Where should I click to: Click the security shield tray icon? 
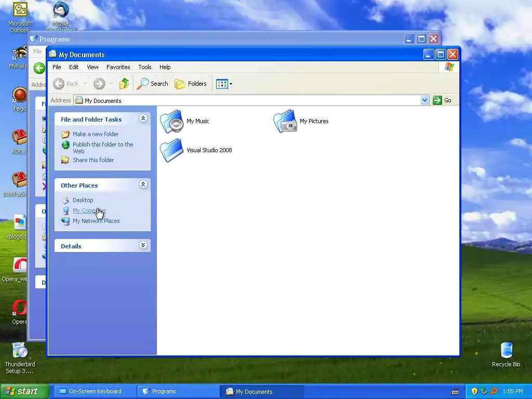(x=474, y=392)
